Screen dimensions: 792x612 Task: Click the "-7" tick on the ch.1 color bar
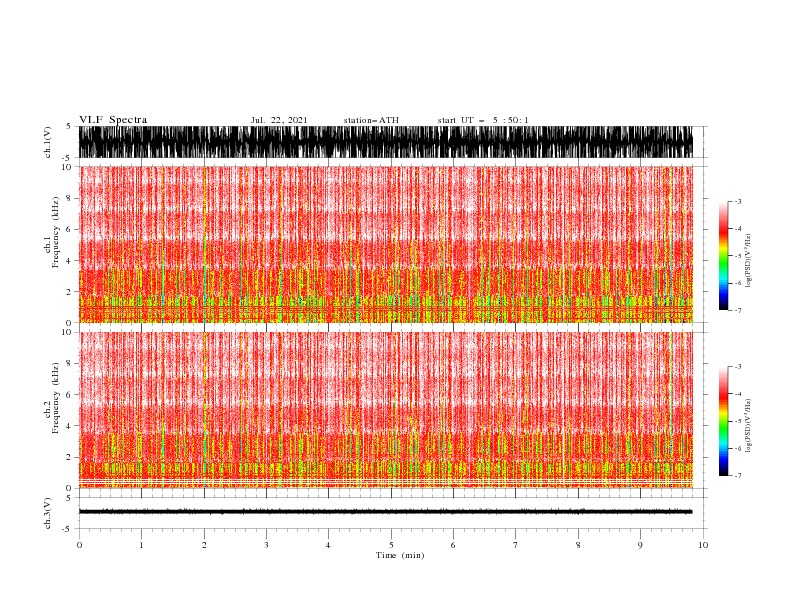coord(737,310)
